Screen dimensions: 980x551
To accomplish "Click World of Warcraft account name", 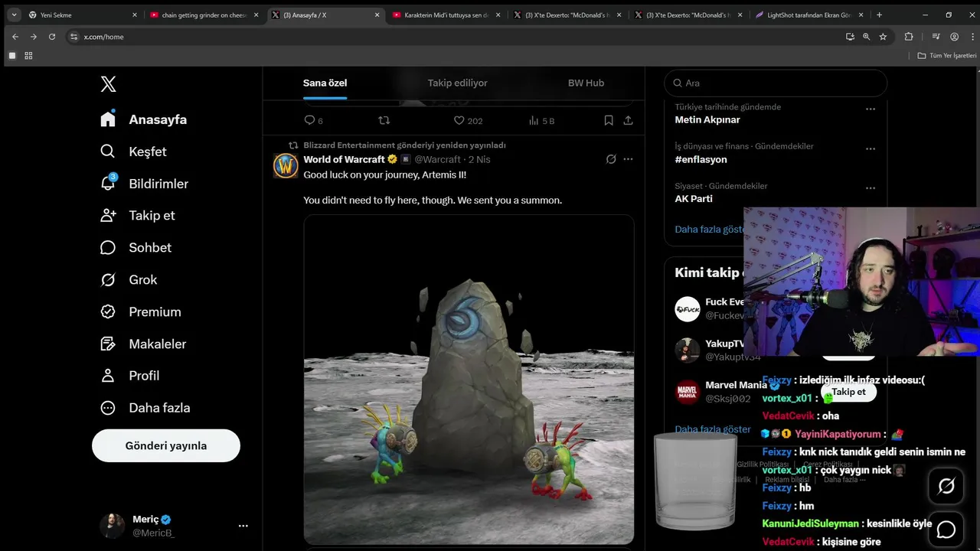I will coord(344,159).
